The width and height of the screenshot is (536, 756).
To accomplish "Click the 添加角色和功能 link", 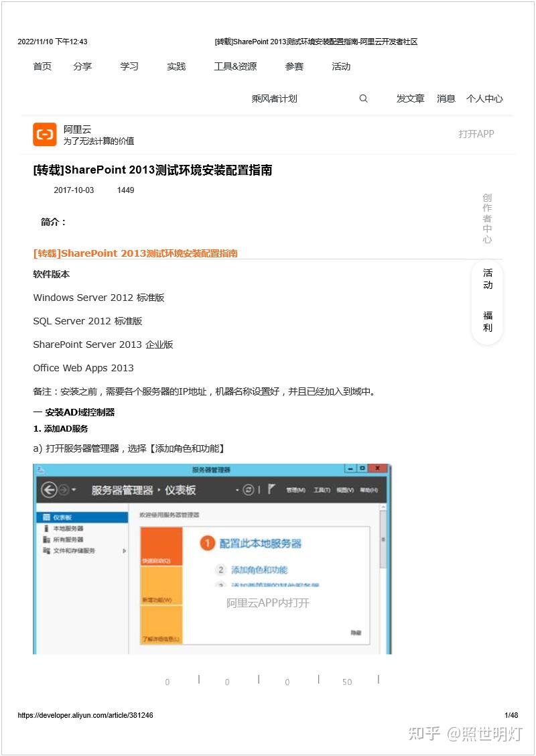I will click(x=259, y=570).
